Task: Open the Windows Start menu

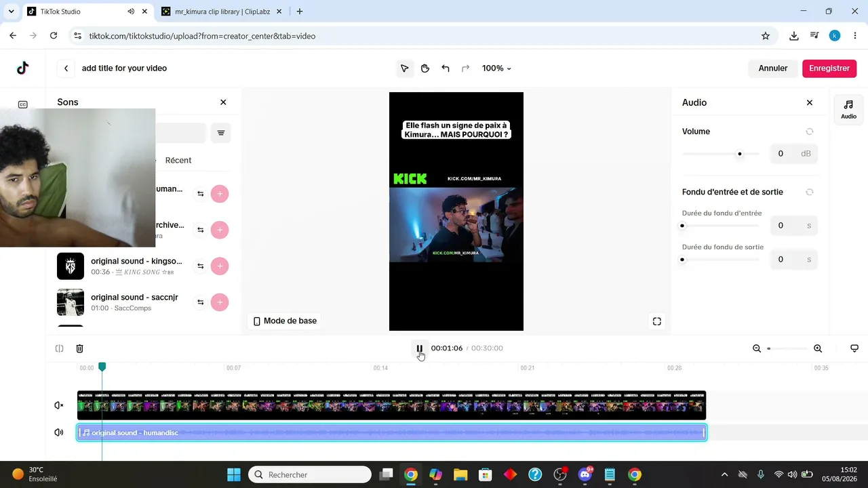Action: (233, 474)
